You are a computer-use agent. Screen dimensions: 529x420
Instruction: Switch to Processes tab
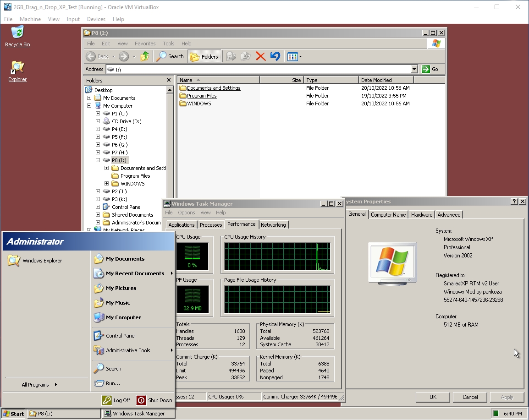211,225
